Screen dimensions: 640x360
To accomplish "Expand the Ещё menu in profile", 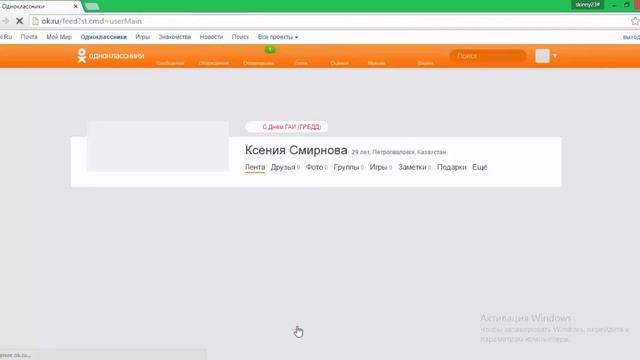I will [x=480, y=167].
